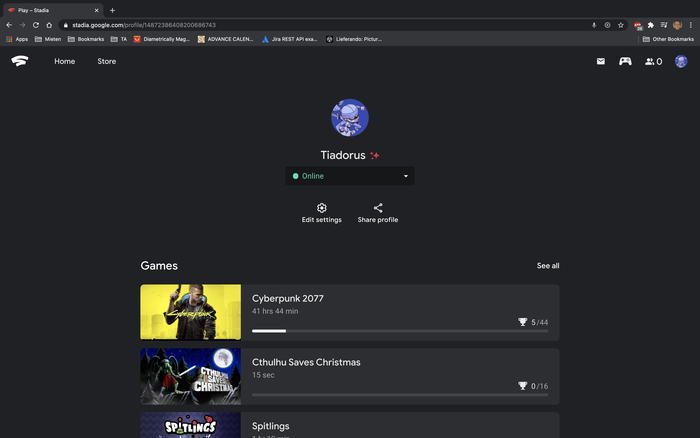Open the Jira REST API exa... bookmark
Image resolution: width=700 pixels, height=438 pixels.
[290, 39]
